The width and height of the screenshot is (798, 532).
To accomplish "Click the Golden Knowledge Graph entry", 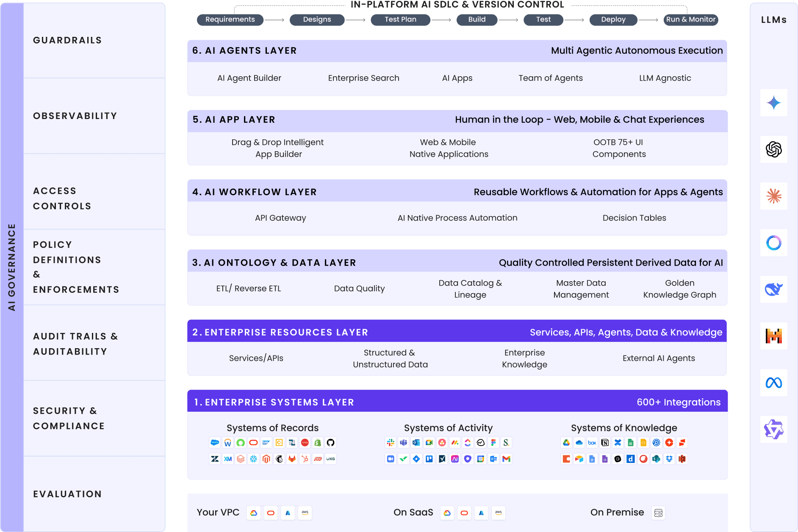I will (x=679, y=289).
